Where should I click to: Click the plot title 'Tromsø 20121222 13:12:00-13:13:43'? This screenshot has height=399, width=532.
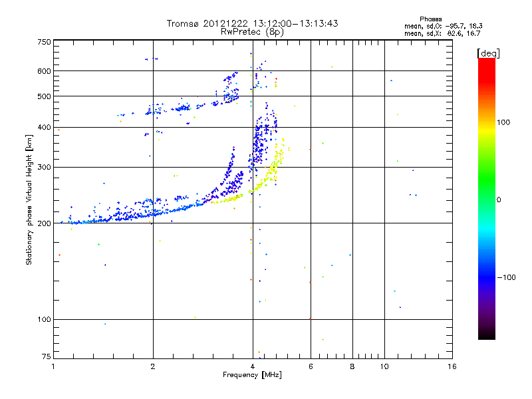click(x=252, y=23)
